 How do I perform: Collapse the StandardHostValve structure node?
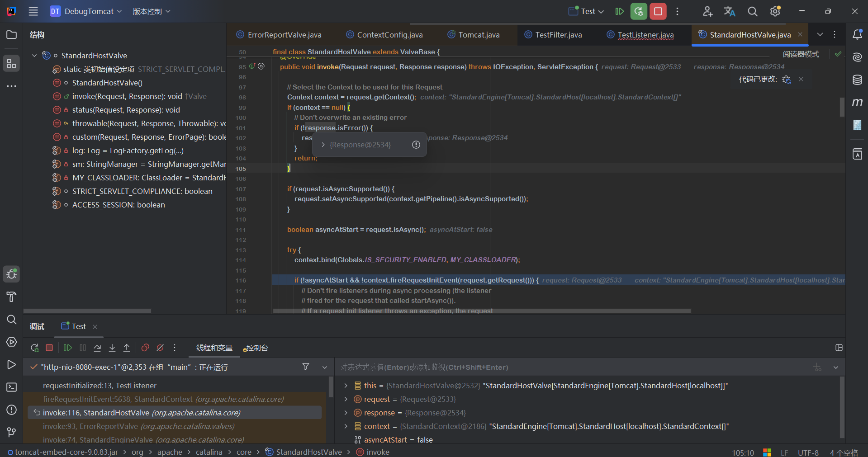[x=34, y=56]
